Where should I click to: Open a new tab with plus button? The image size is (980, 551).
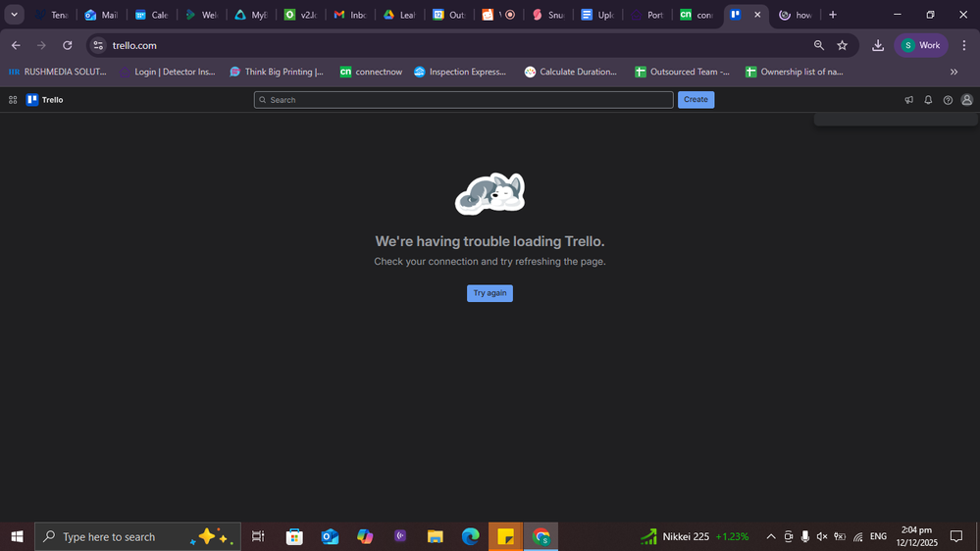point(833,15)
